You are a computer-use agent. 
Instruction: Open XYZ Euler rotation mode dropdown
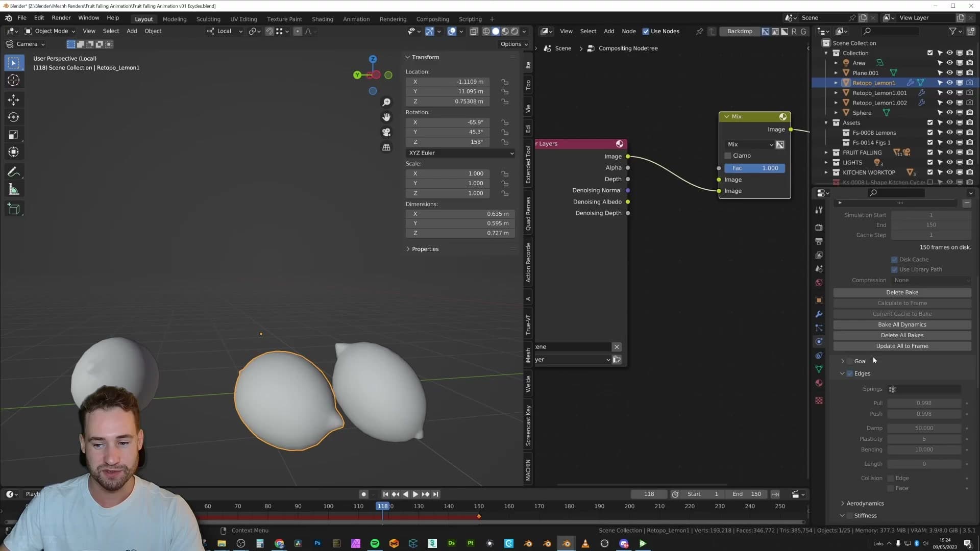(460, 153)
